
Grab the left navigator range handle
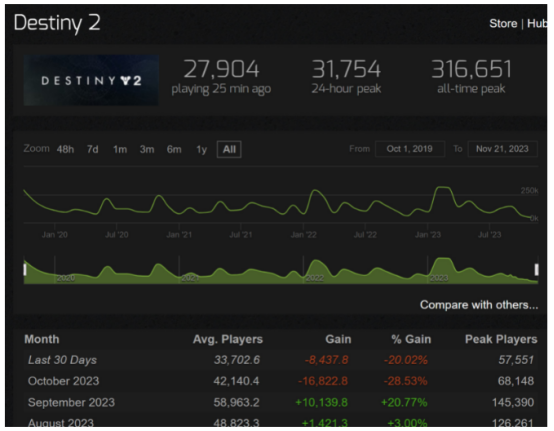click(x=25, y=270)
